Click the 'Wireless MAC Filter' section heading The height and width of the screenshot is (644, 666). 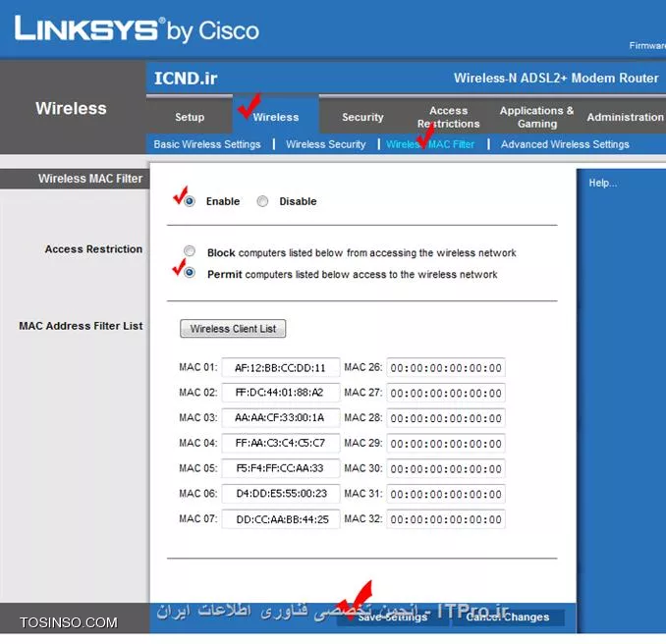pyautogui.click(x=90, y=179)
